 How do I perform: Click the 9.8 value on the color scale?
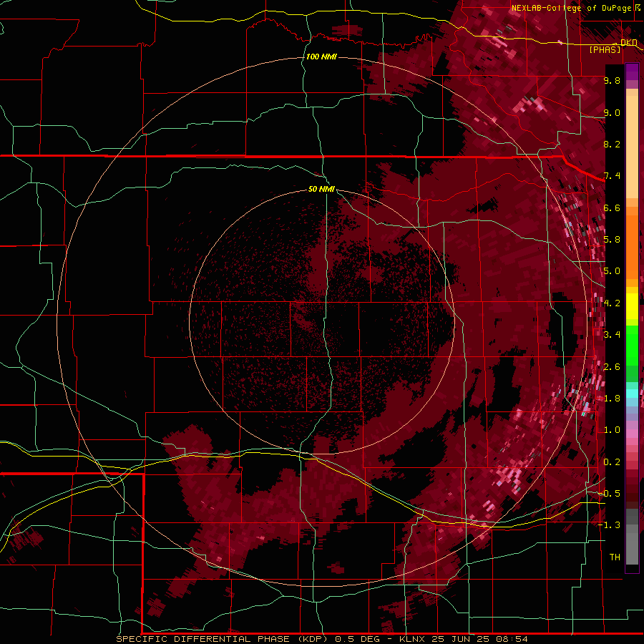tap(612, 80)
